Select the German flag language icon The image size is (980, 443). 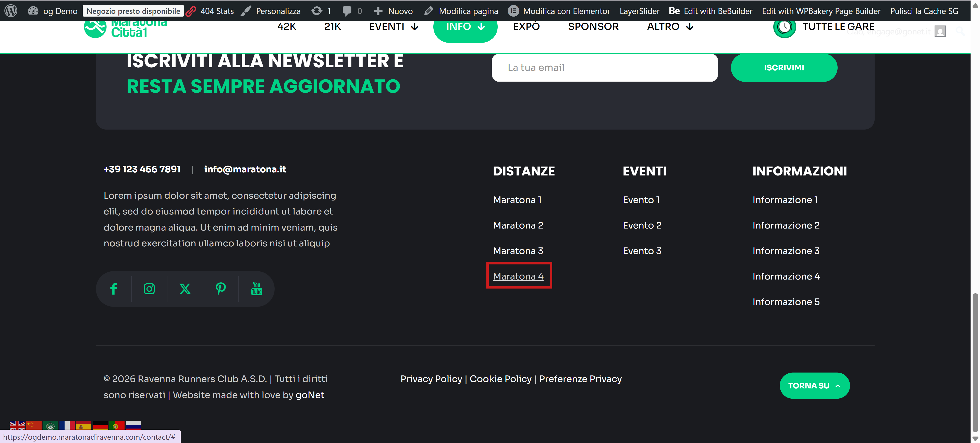[x=101, y=425]
